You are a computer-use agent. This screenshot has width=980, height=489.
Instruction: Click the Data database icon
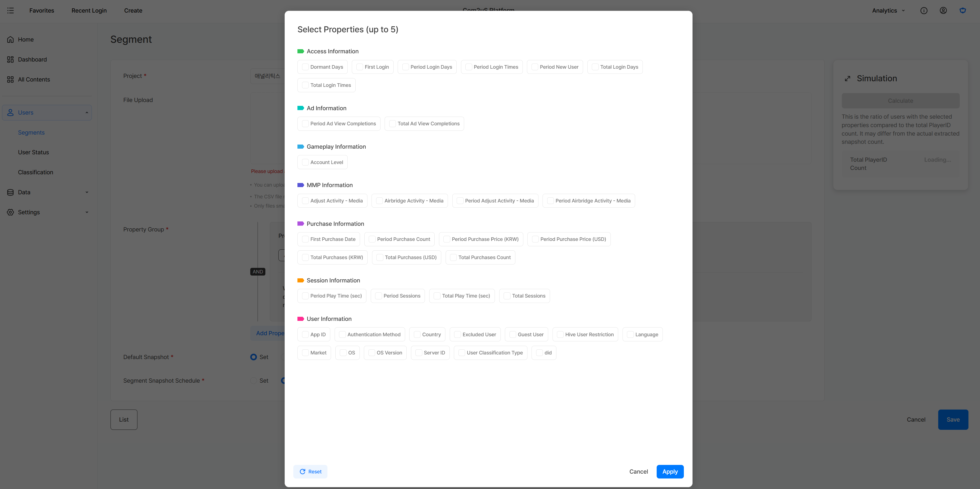pos(10,192)
